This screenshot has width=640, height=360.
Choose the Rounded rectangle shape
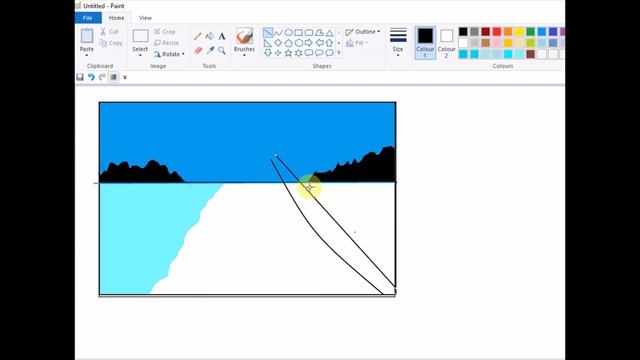pyautogui.click(x=309, y=33)
